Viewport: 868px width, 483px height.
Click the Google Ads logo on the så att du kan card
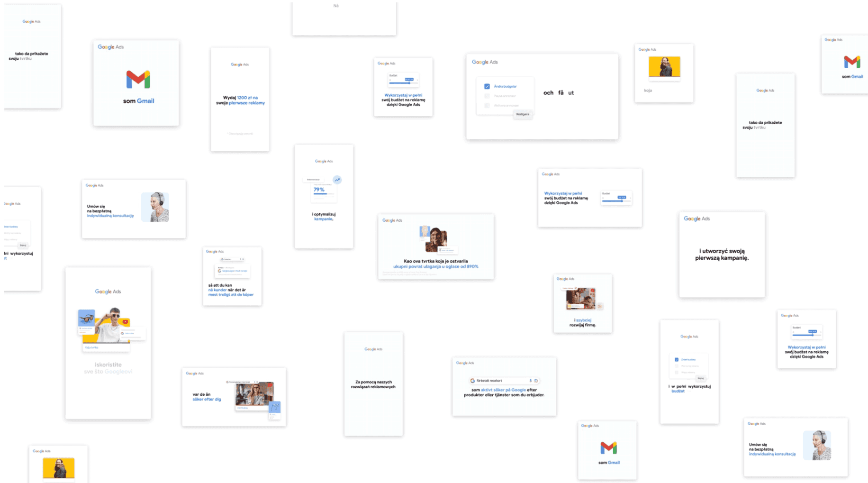pyautogui.click(x=215, y=252)
